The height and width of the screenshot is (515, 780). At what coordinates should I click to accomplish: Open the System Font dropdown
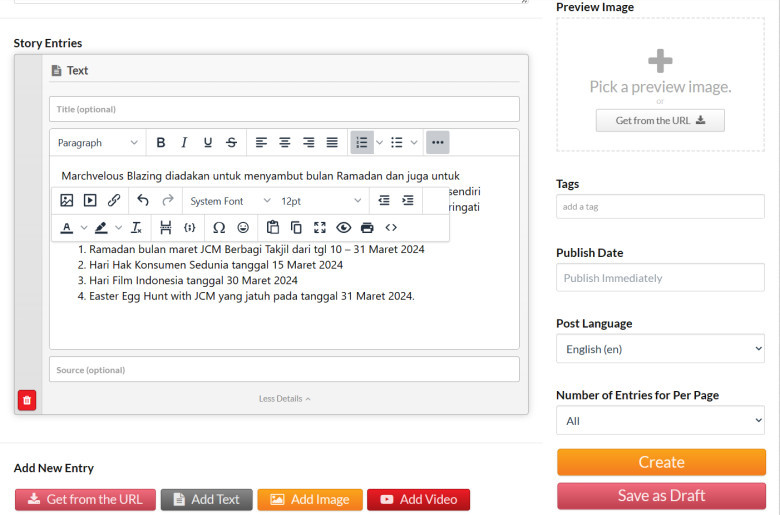229,201
